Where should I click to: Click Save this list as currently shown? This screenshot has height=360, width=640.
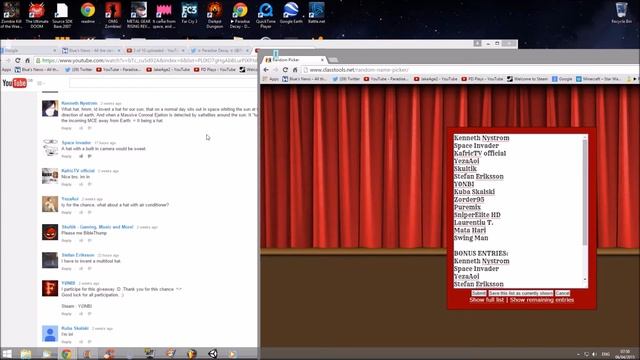[x=521, y=293]
